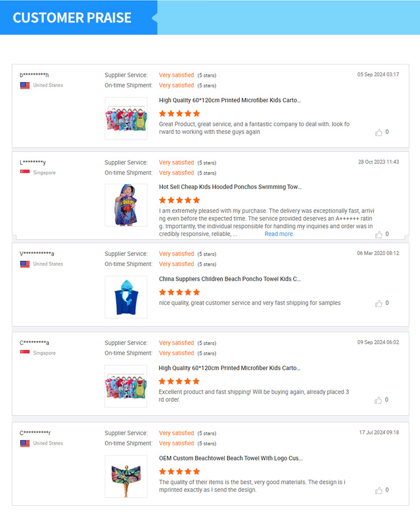This screenshot has height=521, width=420.
Task: Like the review by b*********h
Action: pyautogui.click(x=379, y=133)
